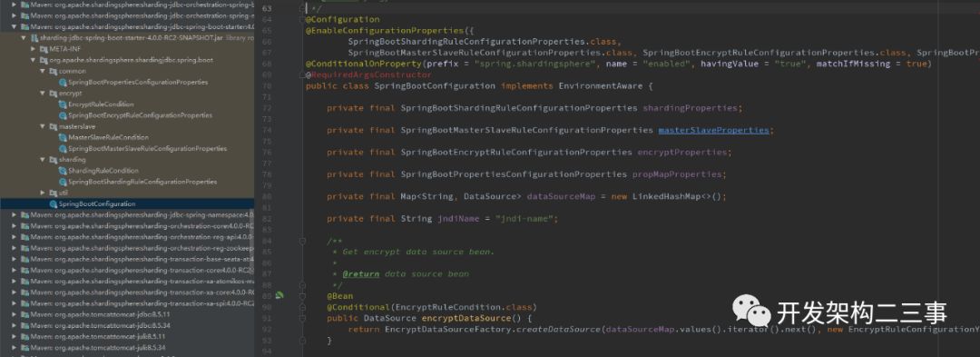
Task: Click the class icon beside MasterSlaveRuleCondition
Action: (63, 137)
